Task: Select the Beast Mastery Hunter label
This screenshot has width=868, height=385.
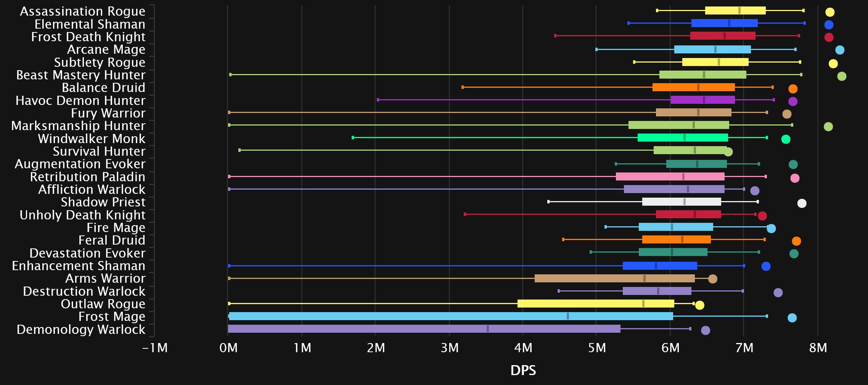Action: [81, 75]
